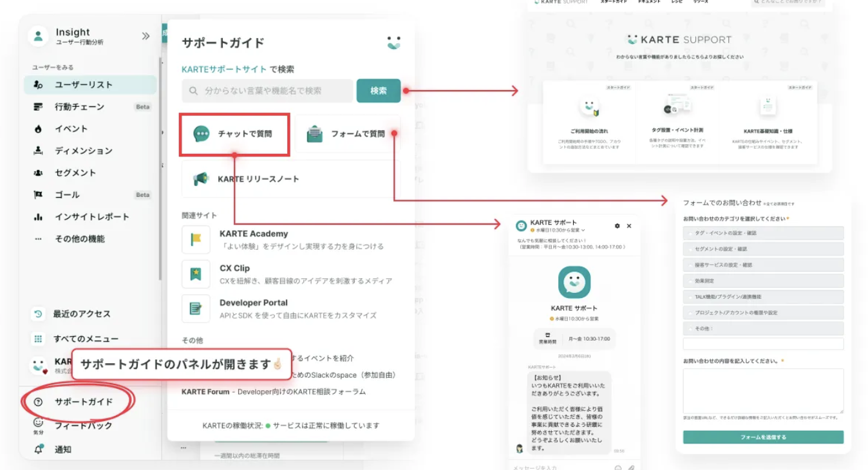868x470 pixels.
Task: Select セグメントの設定・確認 category
Action: (x=763, y=249)
